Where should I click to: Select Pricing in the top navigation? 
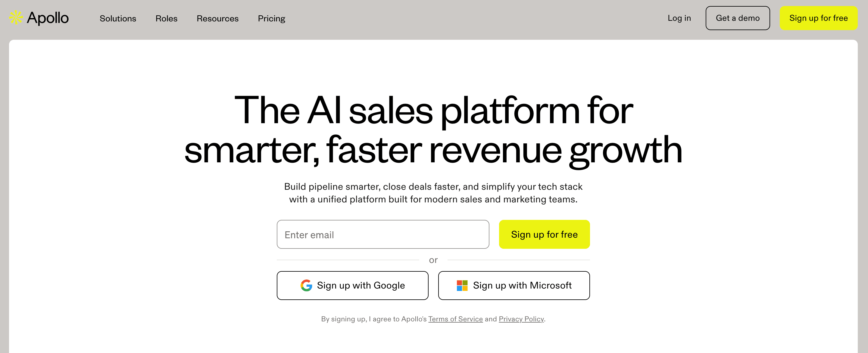[x=272, y=19]
